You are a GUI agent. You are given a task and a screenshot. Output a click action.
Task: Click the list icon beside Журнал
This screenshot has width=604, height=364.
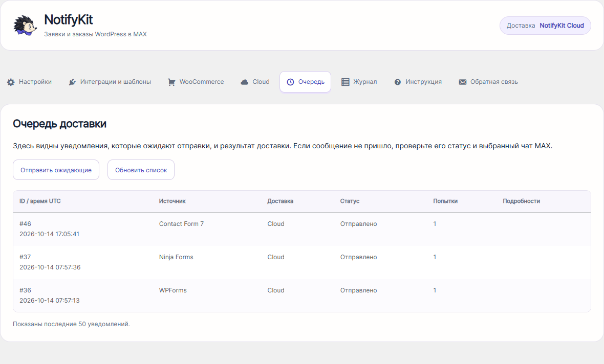(346, 82)
